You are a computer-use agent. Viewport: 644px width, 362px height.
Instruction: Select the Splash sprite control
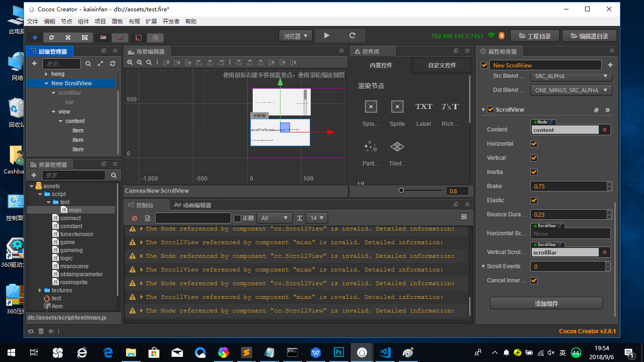pos(371,113)
